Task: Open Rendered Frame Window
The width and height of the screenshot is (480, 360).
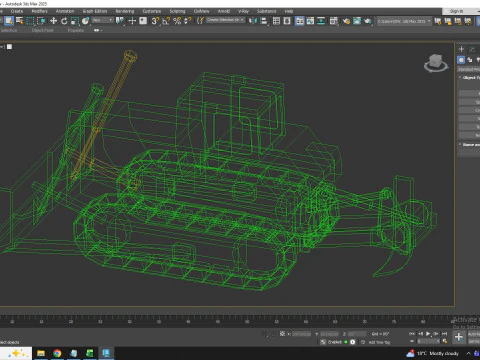Action: pyautogui.click(x=357, y=21)
